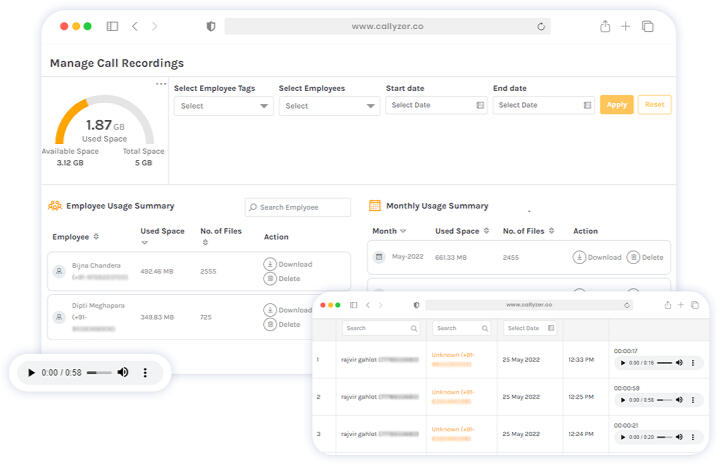This screenshot has width=718, height=465.
Task: Play the 12:33 PM call recording
Action: tap(624, 363)
